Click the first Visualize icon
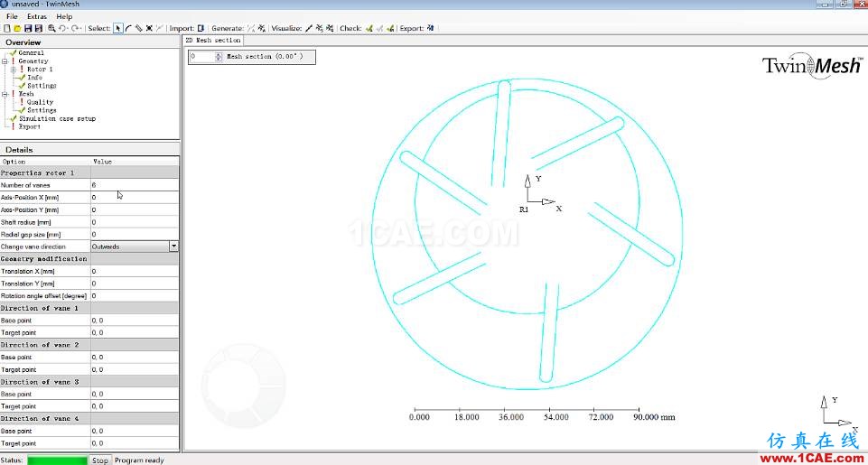 (x=309, y=28)
